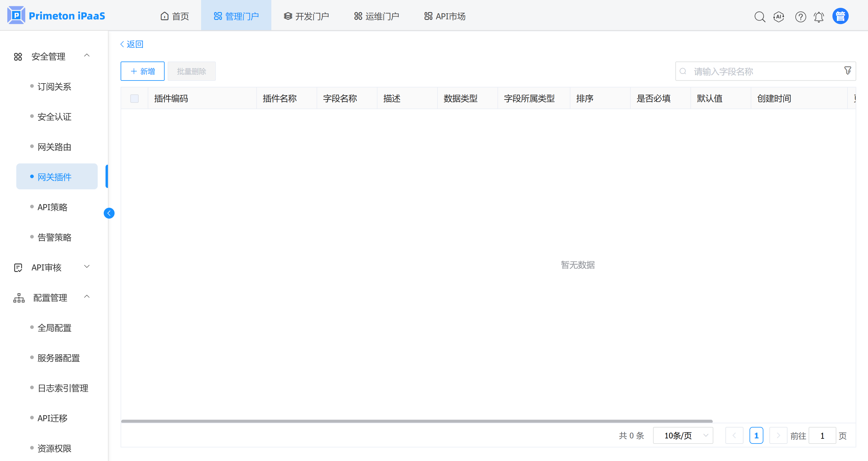Click the Primeton iPaaS logo
Screen dimensions: 868x461
[x=56, y=15]
